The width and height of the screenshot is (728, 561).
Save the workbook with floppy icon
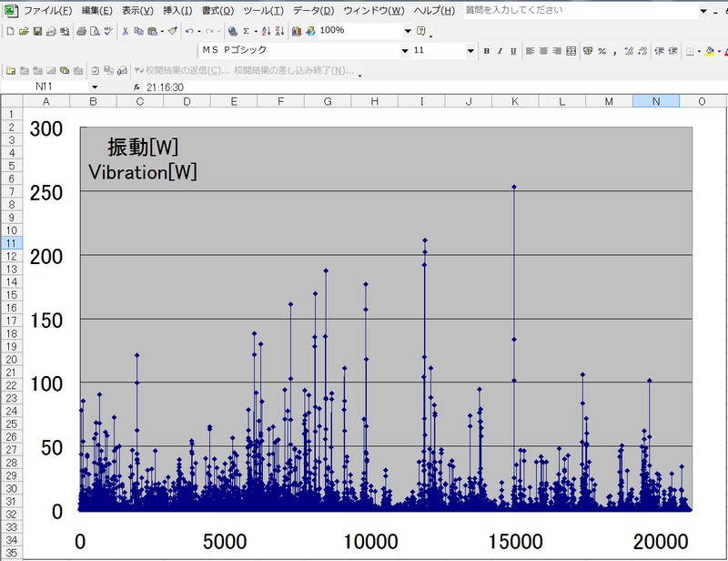(37, 31)
